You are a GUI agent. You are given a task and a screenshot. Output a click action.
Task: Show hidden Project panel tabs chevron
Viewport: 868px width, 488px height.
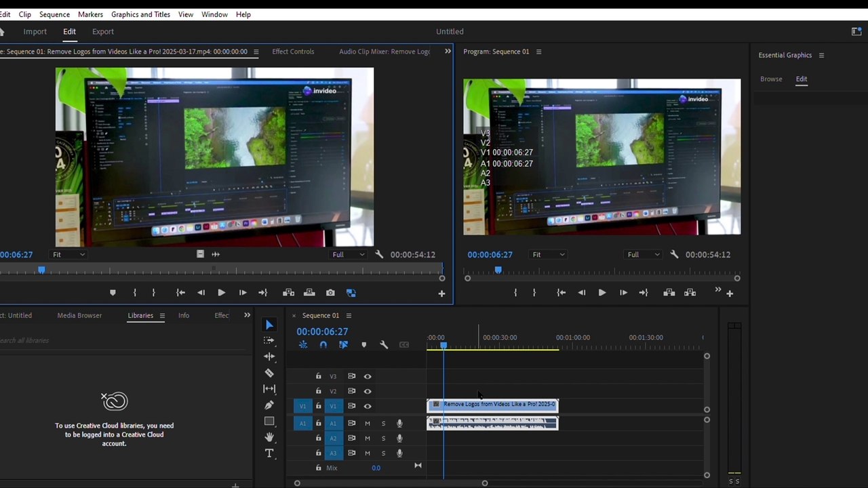[247, 315]
